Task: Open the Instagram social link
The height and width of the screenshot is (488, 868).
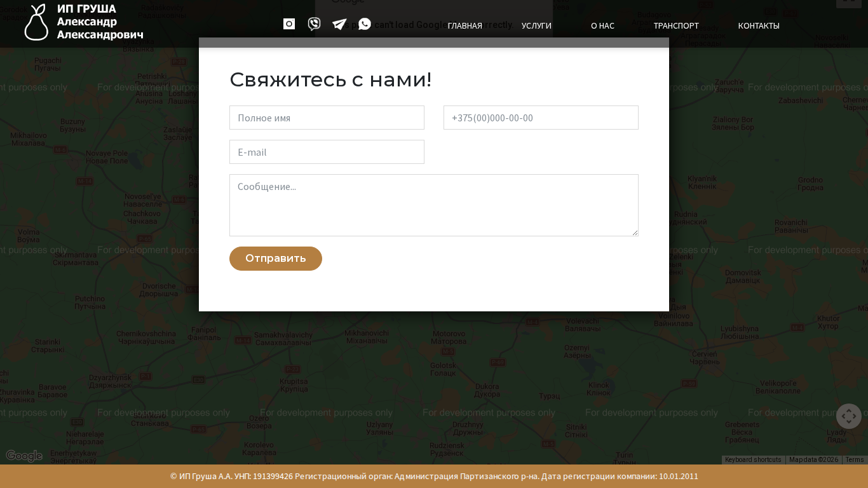Action: point(289,24)
